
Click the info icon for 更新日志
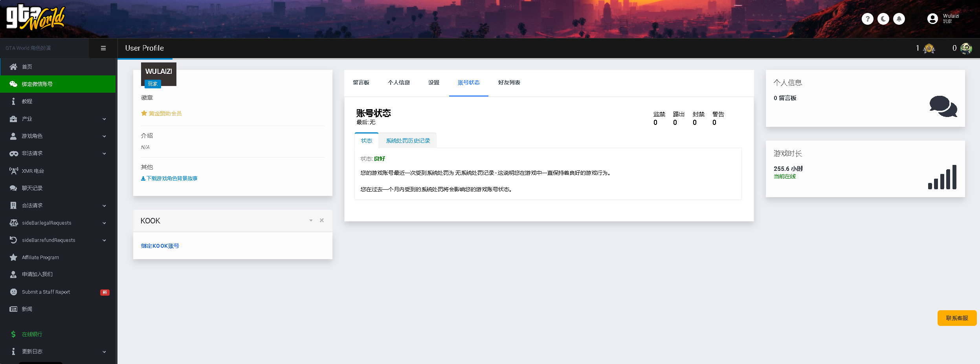tap(13, 351)
